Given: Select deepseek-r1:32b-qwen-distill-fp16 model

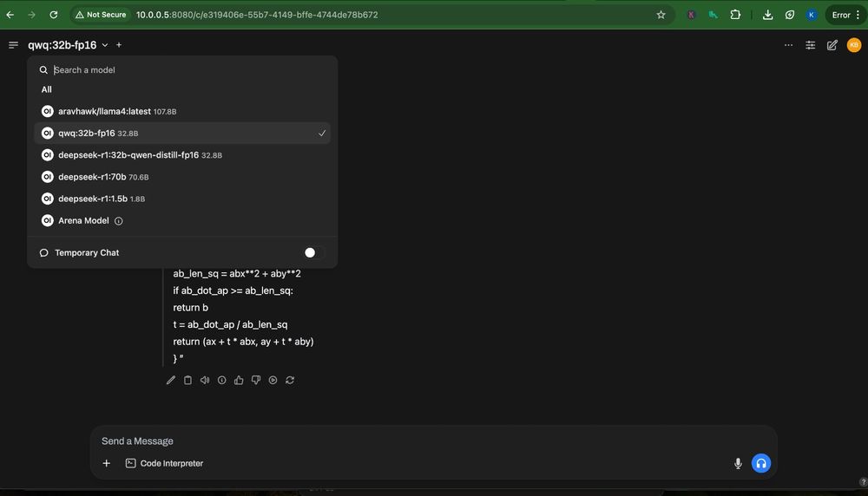Looking at the screenshot, I should 182,155.
